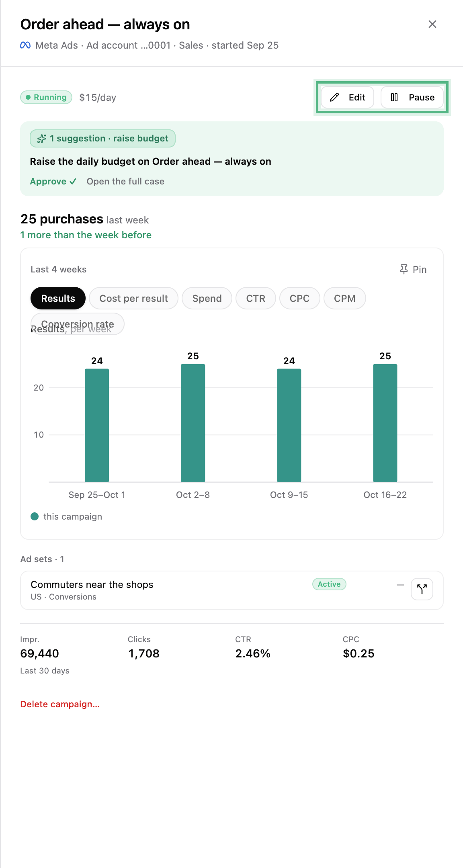Edit the Order ahead campaign
Viewport: 463px width, 868px height.
(348, 97)
